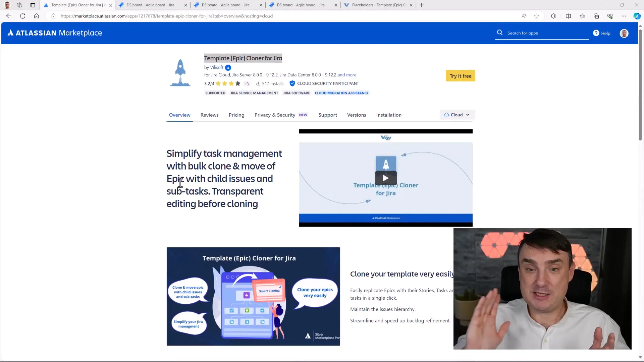The image size is (644, 362).
Task: Click the page vertical scrollbar thumb
Action: point(640,85)
